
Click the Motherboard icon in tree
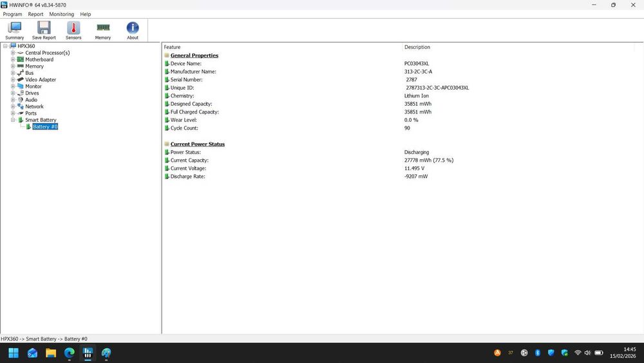coord(20,59)
